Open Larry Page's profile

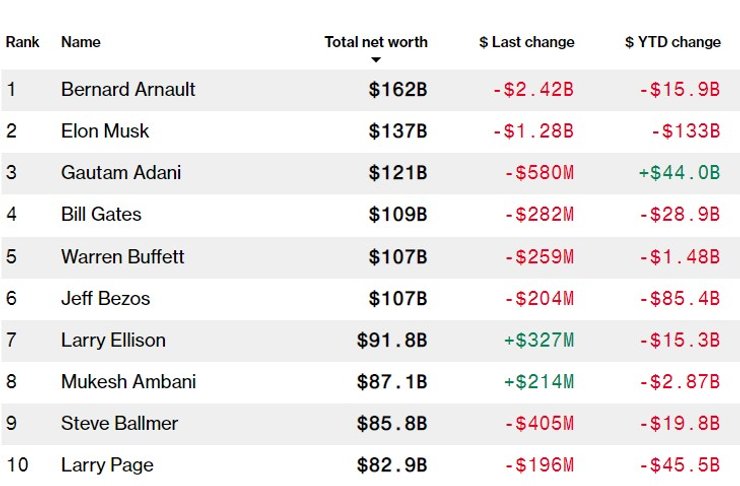(107, 465)
